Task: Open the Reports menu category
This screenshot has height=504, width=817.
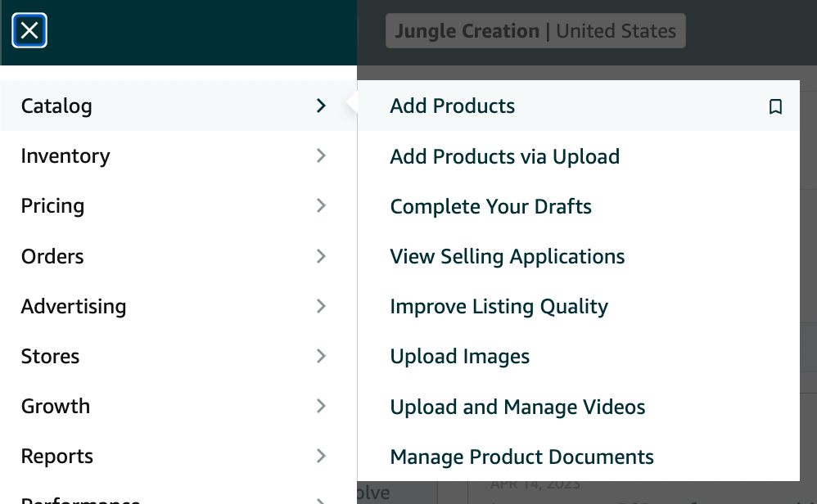Action: (178, 456)
